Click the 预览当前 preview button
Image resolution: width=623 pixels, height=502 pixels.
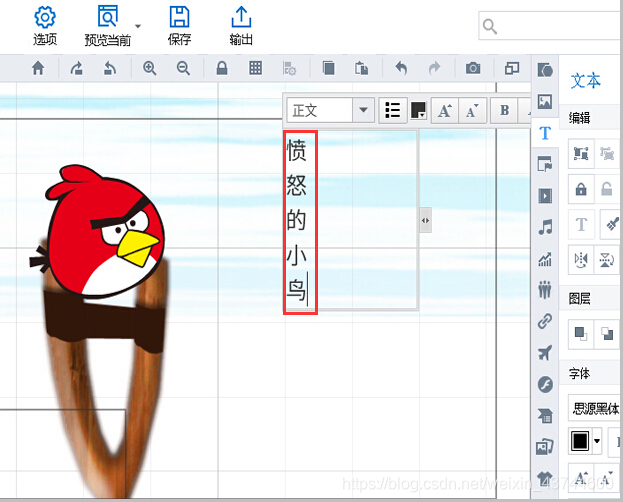point(108,25)
